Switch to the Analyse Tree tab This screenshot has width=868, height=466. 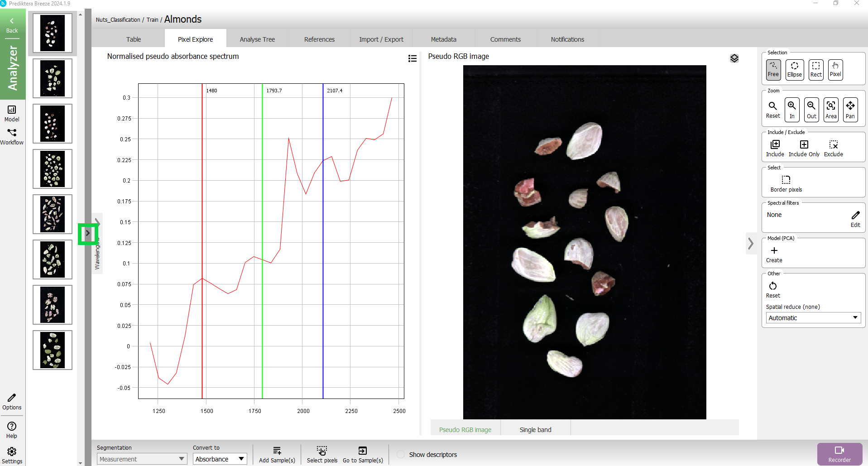257,39
